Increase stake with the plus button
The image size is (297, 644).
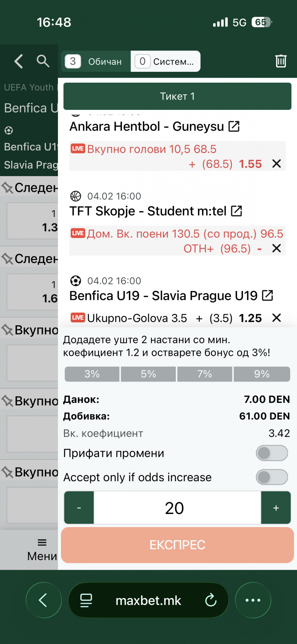[276, 508]
